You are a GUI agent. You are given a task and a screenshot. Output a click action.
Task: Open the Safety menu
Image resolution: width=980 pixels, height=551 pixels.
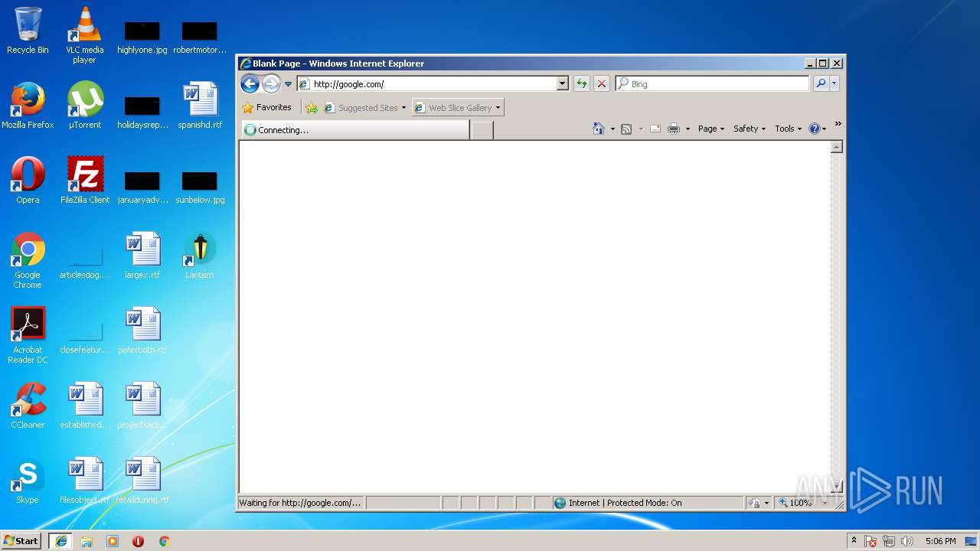coord(749,129)
